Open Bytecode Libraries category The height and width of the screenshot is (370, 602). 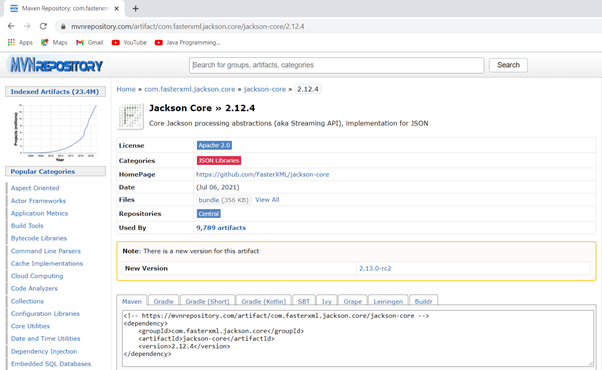point(39,238)
